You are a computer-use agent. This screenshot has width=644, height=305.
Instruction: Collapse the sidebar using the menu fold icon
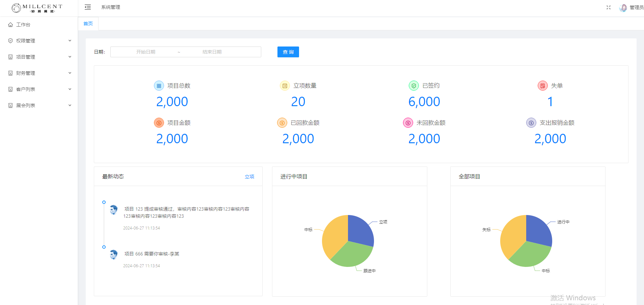pyautogui.click(x=88, y=7)
